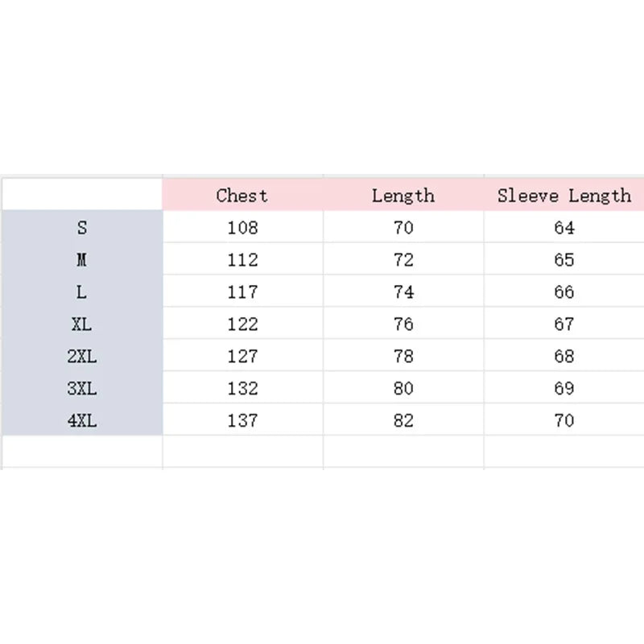This screenshot has width=644, height=644.
Task: Select the sleeve length value 67 cell
Action: [x=563, y=324]
